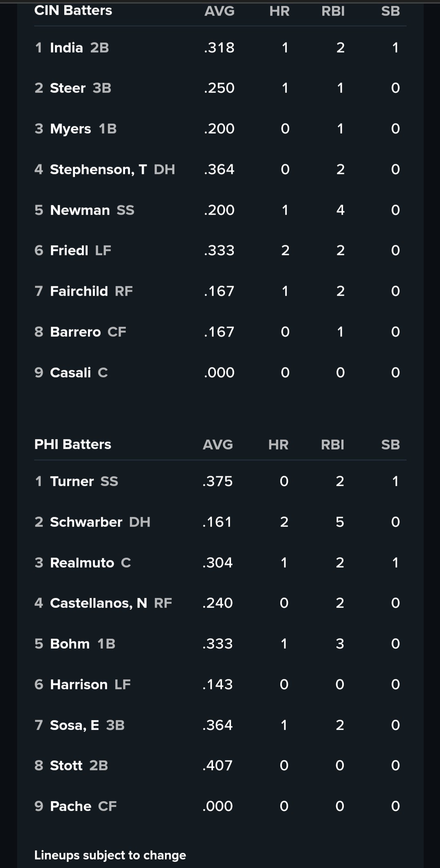Select Steer in the CIN lineup
Viewport: 440px width, 868px height.
click(68, 88)
